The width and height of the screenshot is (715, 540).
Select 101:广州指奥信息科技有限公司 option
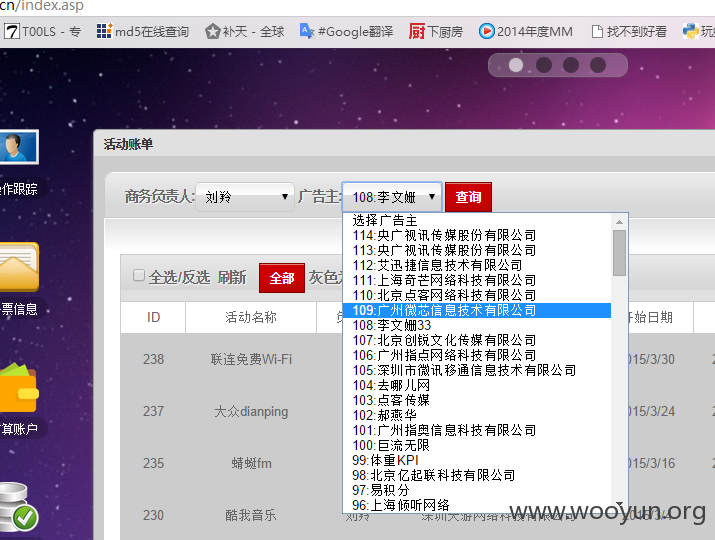[477, 430]
